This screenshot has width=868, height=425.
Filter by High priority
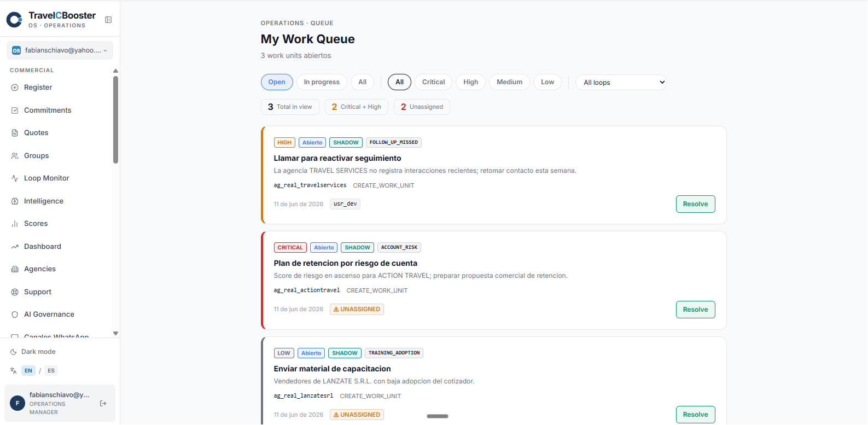click(470, 82)
